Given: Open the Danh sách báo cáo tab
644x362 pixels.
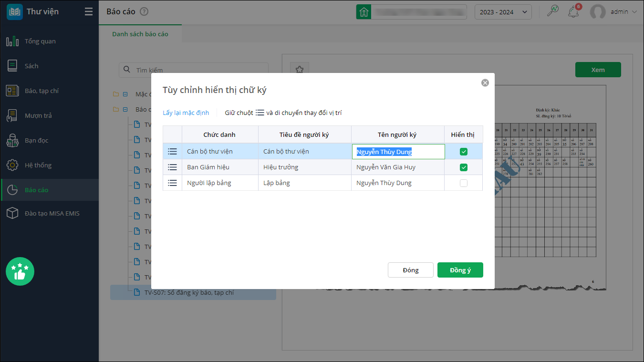Looking at the screenshot, I should (140, 34).
